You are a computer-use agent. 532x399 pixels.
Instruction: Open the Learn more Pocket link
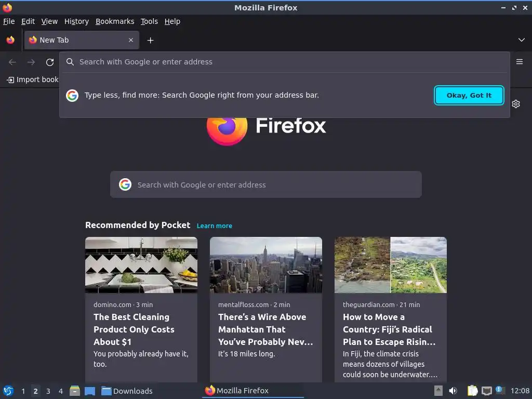coord(215,226)
